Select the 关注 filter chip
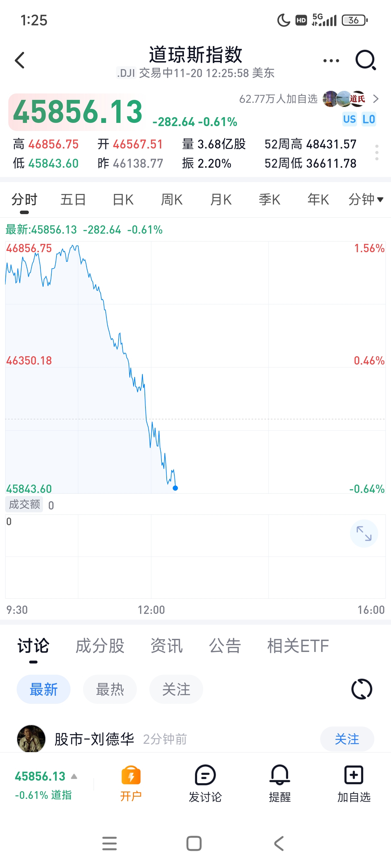 (x=176, y=689)
